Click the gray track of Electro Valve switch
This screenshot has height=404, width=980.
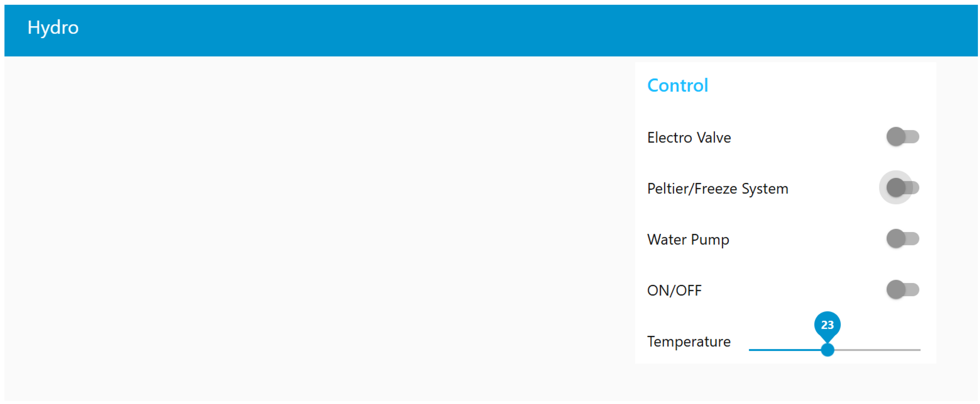click(x=913, y=137)
